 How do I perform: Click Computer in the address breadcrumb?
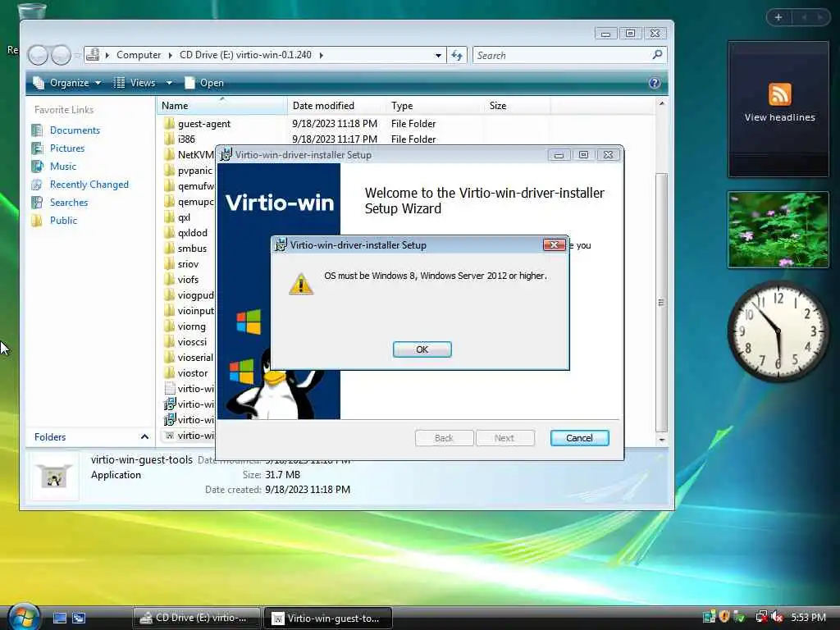tap(138, 55)
